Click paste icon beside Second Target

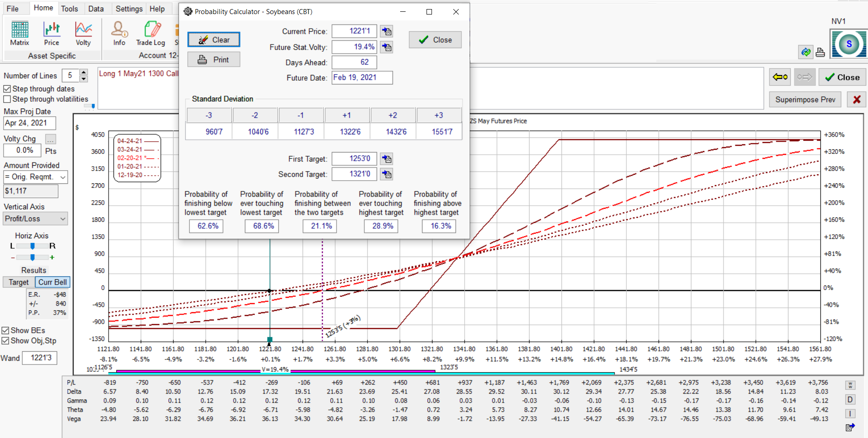coord(387,174)
